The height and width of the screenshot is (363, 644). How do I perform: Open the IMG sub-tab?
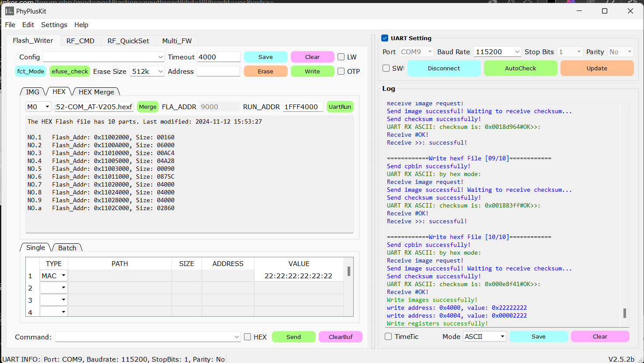pyautogui.click(x=33, y=92)
